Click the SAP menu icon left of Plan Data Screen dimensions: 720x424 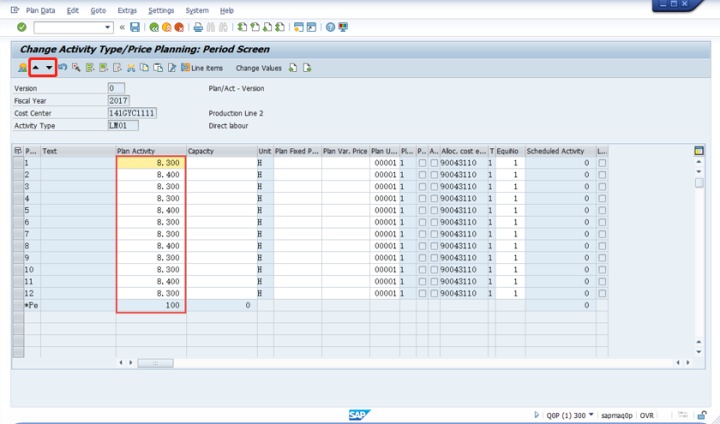tap(15, 10)
